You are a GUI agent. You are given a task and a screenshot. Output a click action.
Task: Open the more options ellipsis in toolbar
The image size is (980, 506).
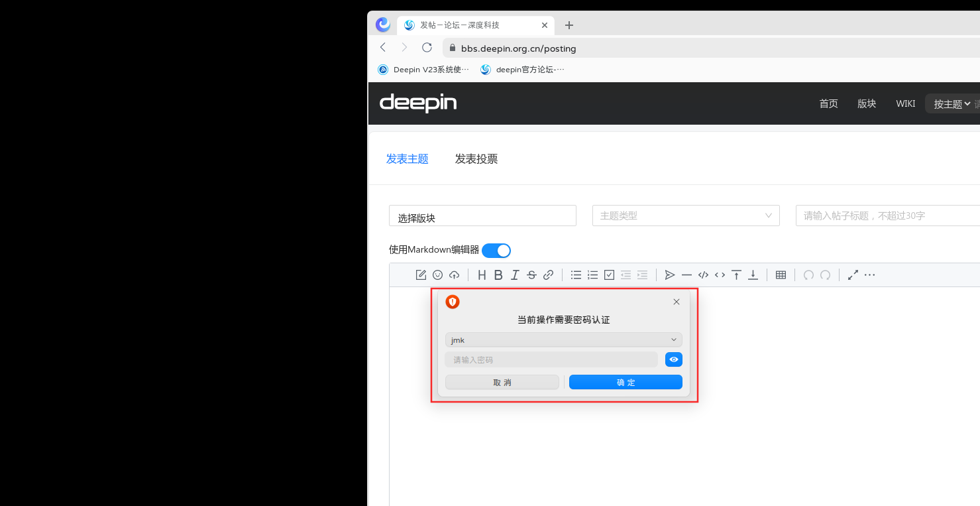(869, 275)
